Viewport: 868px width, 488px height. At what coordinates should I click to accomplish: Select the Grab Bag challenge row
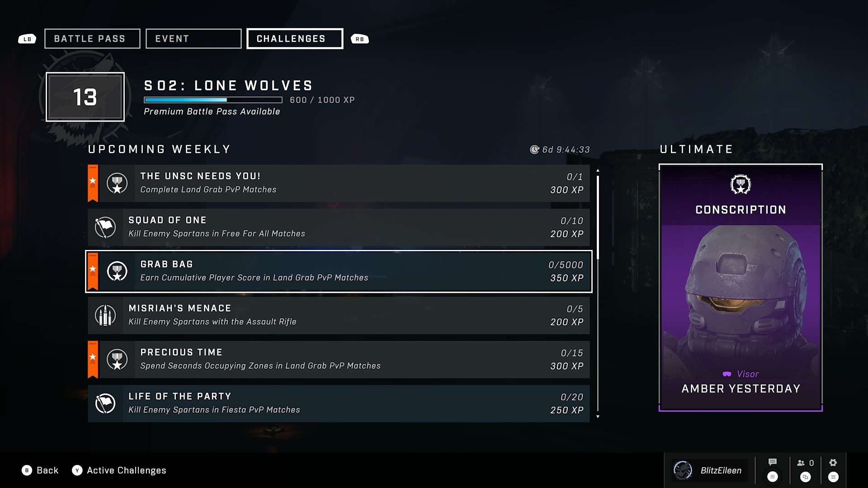(339, 271)
